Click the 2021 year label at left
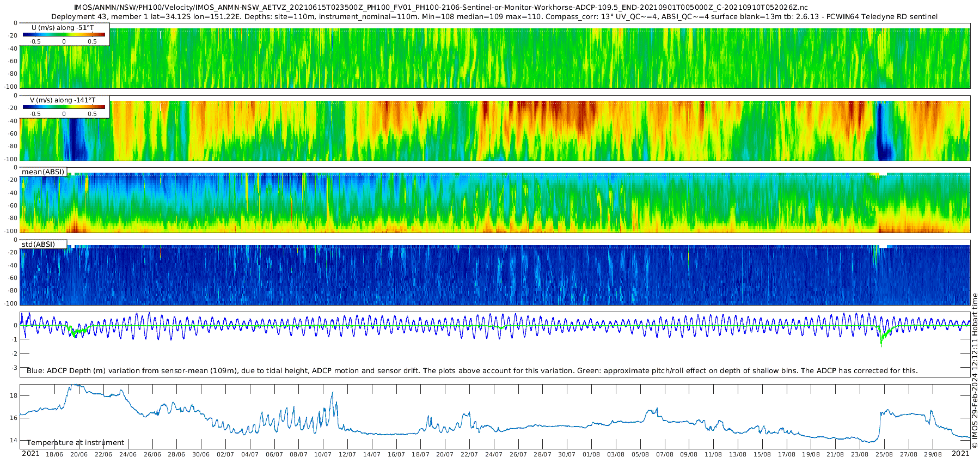The height and width of the screenshot is (463, 980). (x=30, y=454)
